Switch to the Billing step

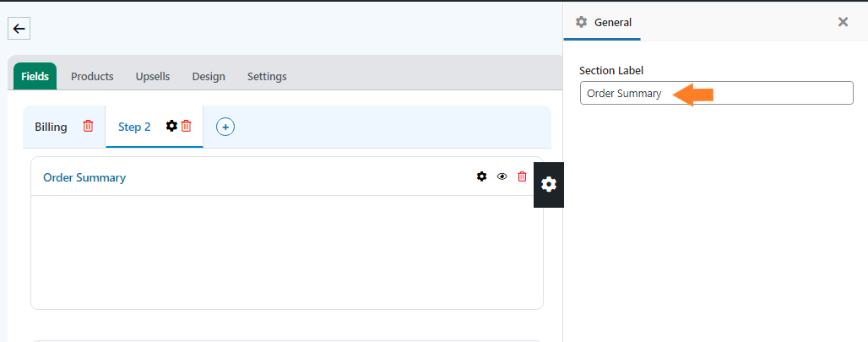pyautogui.click(x=51, y=127)
